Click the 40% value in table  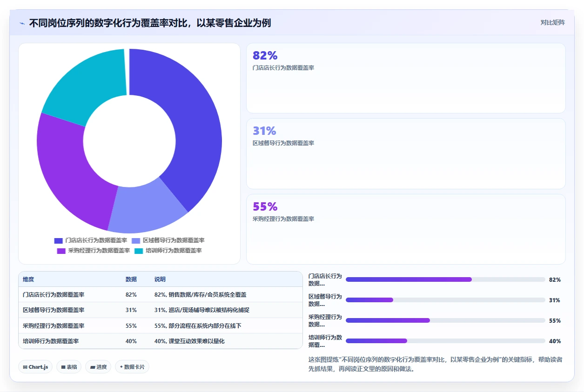tap(131, 341)
